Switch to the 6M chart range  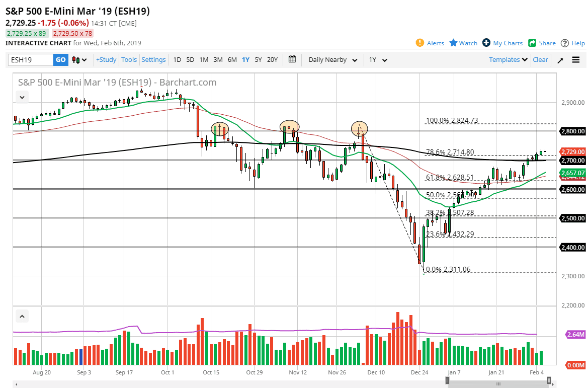pos(232,59)
